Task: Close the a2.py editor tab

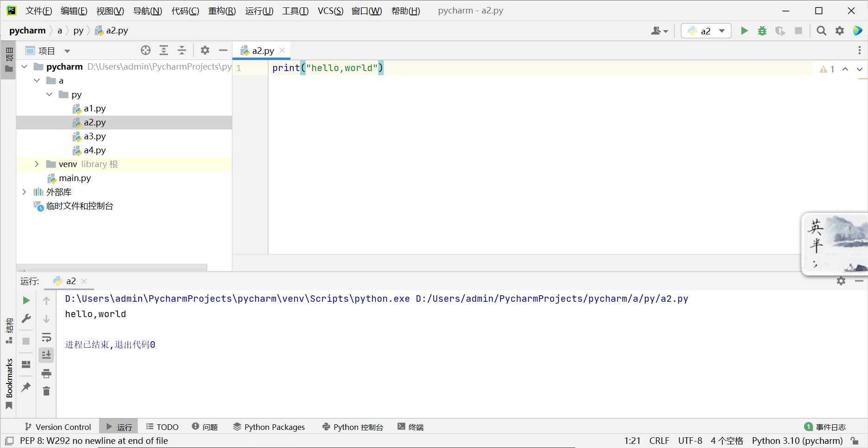Action: point(282,50)
